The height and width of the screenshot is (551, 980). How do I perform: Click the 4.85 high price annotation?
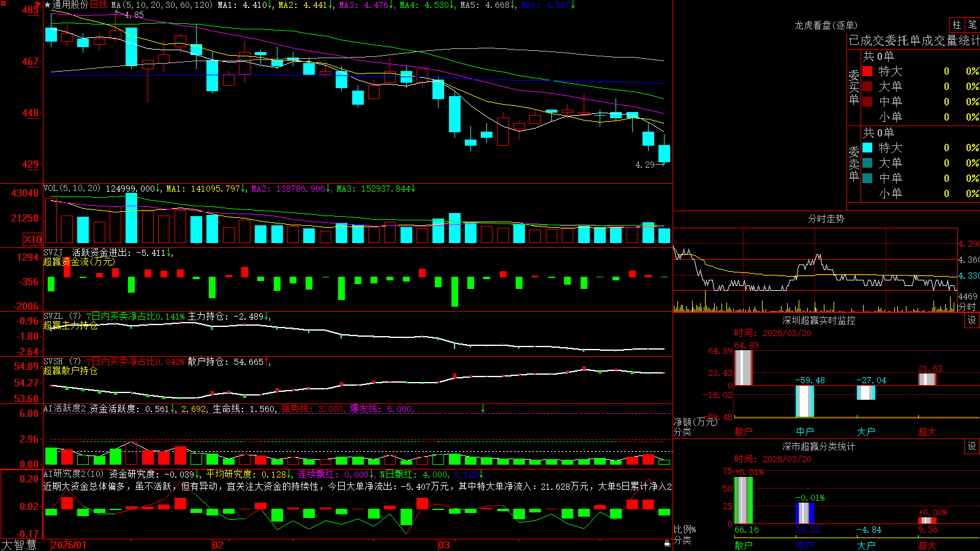(134, 15)
